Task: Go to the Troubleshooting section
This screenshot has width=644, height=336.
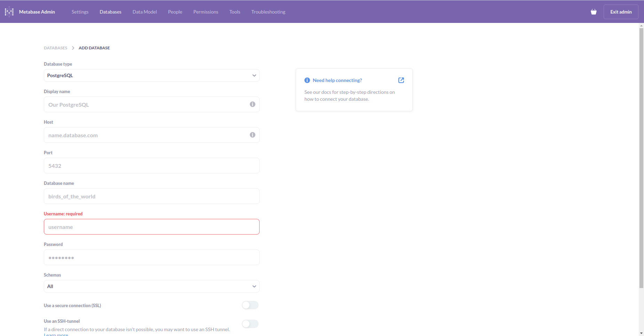Action: 268,11
